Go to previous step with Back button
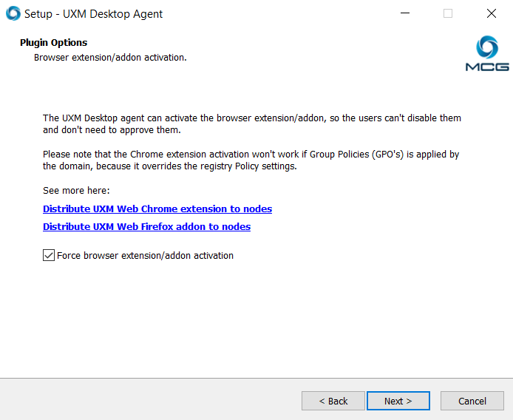This screenshot has height=420, width=513. pos(333,401)
